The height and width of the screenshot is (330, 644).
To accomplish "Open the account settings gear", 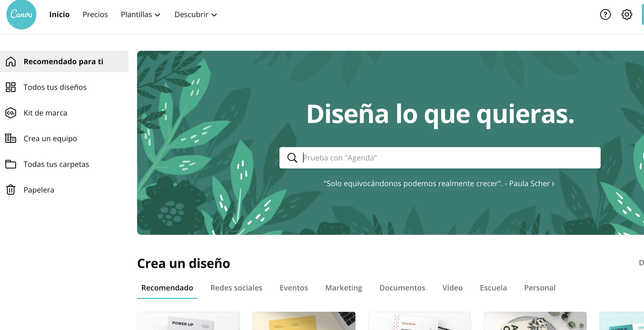I will [626, 14].
